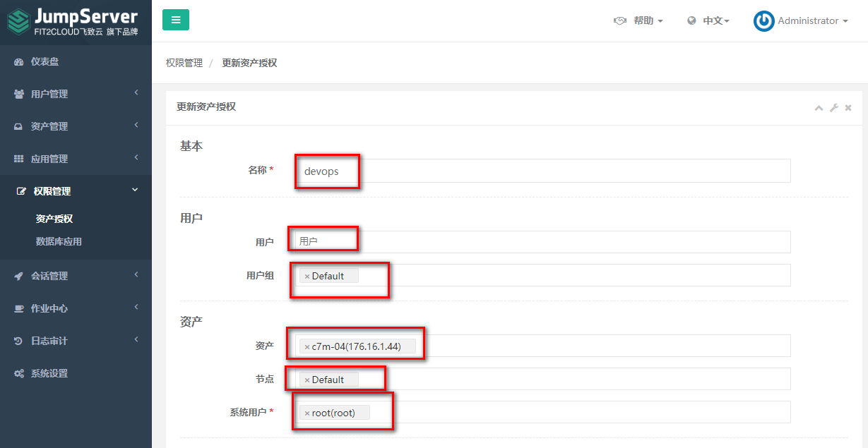The image size is (868, 448).
Task: Select 数据库应用 submenu item
Action: pos(59,241)
